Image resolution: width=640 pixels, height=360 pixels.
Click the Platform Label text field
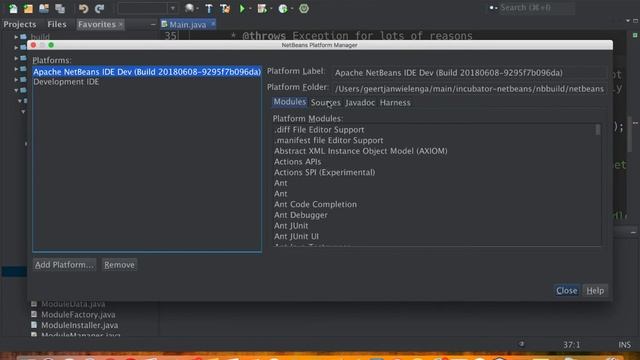pos(469,73)
